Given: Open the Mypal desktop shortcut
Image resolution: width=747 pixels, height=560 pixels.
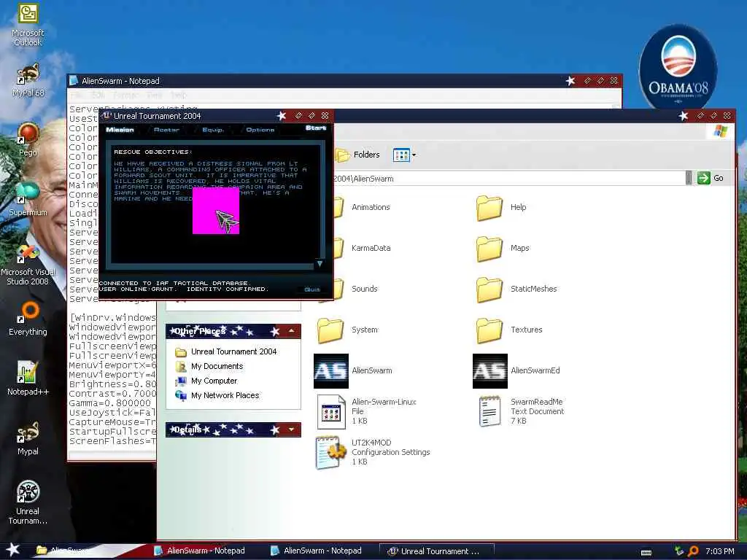Looking at the screenshot, I should click(x=28, y=438).
